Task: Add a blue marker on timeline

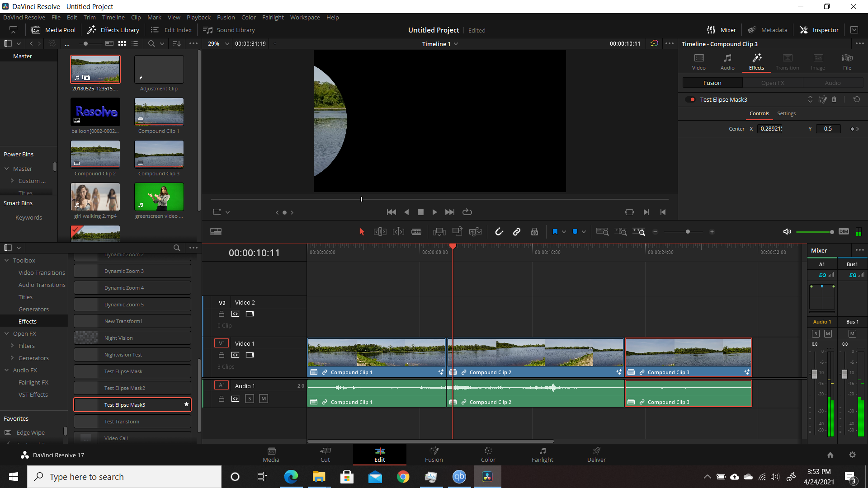Action: pos(575,232)
